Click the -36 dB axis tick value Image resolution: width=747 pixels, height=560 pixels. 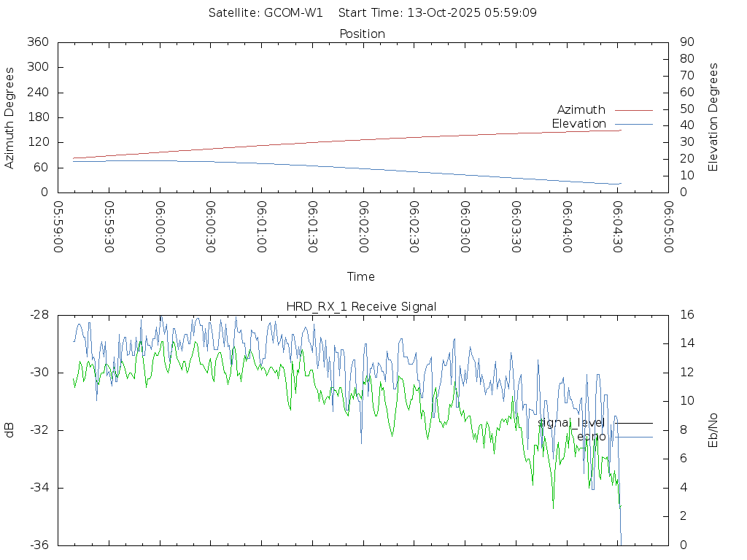point(38,545)
